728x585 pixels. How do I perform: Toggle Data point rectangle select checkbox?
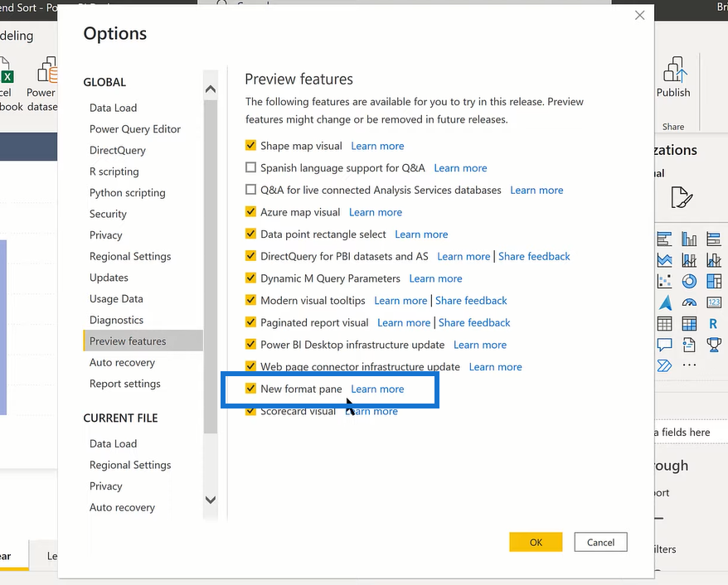(x=250, y=234)
